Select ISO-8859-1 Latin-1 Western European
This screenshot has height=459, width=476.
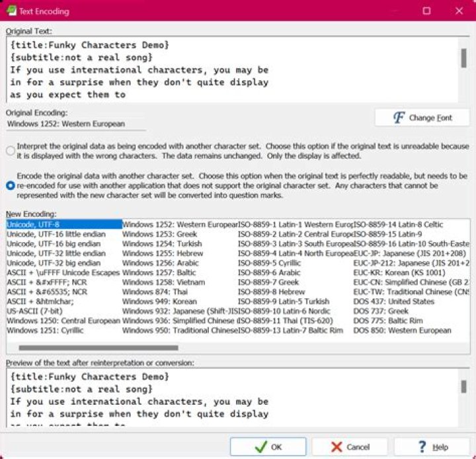296,224
